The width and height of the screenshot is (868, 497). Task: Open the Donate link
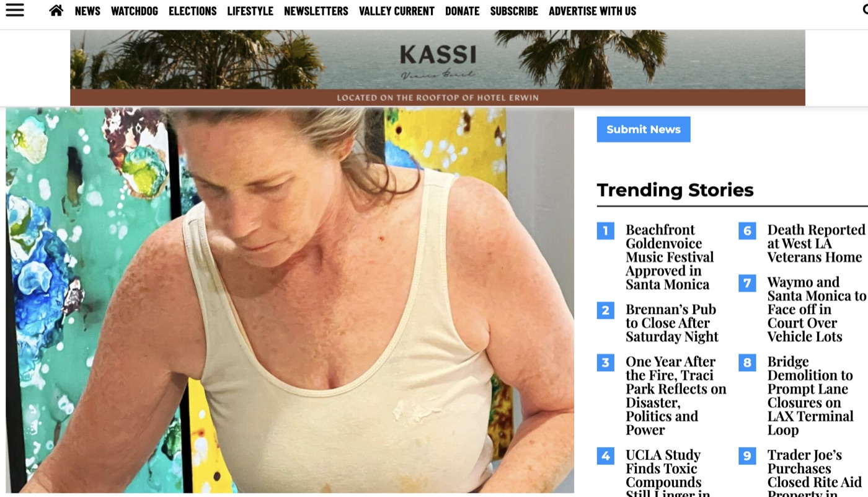tap(463, 11)
